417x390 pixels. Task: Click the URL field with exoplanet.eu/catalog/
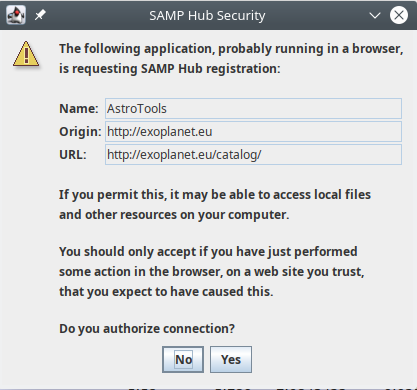pyautogui.click(x=253, y=154)
